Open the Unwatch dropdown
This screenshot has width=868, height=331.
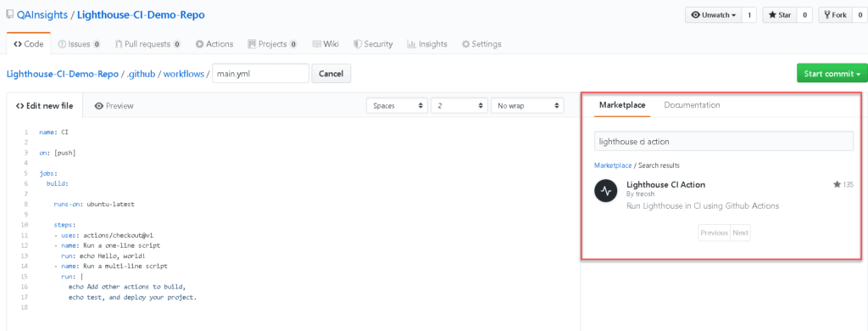click(x=714, y=15)
